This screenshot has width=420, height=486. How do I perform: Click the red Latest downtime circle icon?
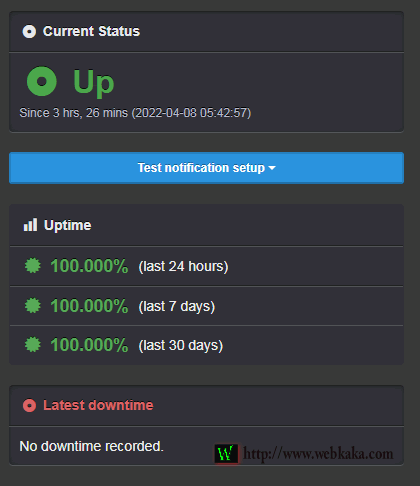coord(29,405)
